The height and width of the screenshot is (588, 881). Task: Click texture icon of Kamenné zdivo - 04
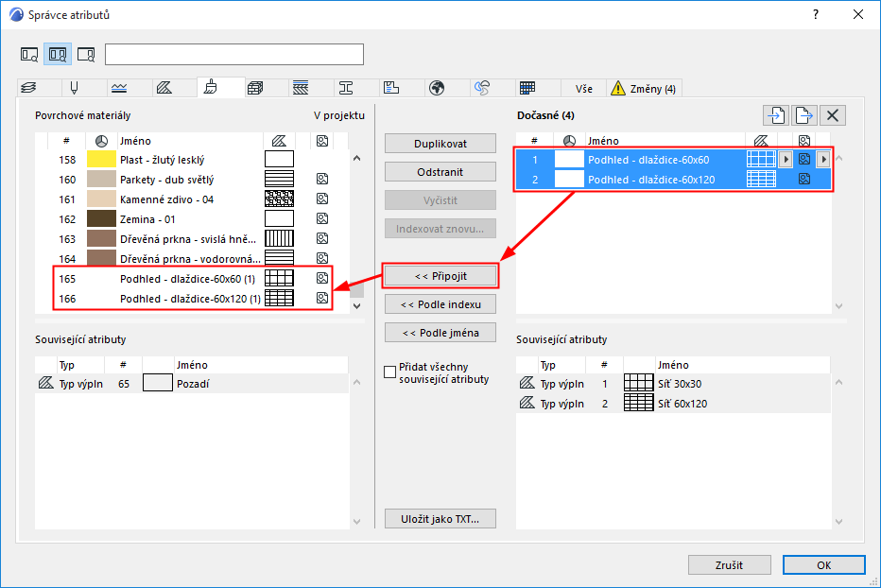pos(322,199)
